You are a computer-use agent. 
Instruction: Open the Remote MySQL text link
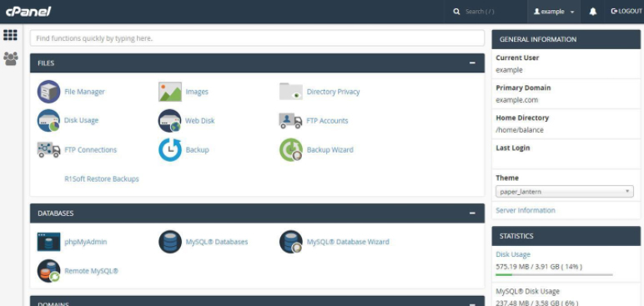coord(91,271)
